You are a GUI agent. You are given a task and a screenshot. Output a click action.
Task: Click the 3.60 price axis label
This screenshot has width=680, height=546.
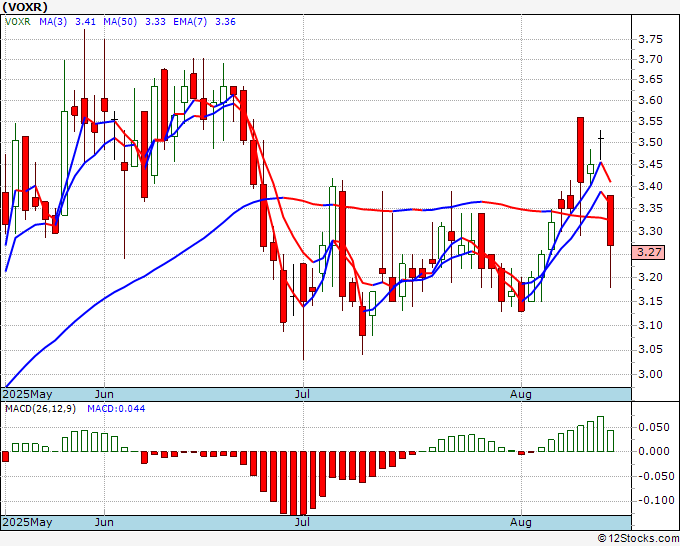click(651, 100)
